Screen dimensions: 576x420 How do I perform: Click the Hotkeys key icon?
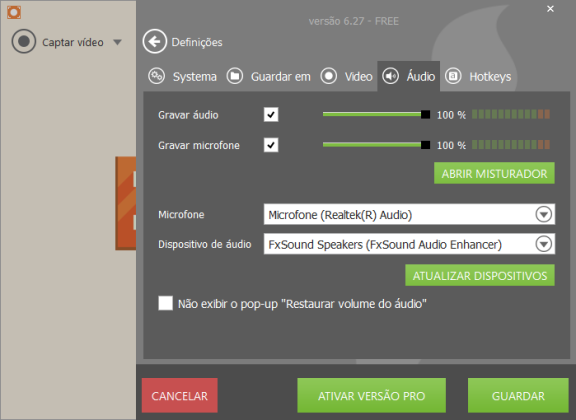453,76
